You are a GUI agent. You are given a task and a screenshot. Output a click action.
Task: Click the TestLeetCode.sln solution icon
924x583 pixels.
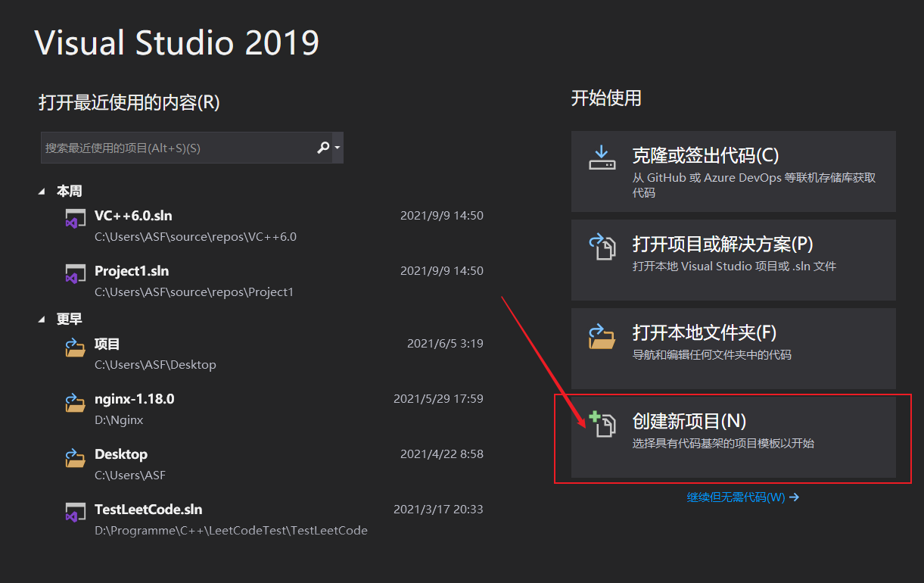pyautogui.click(x=74, y=513)
